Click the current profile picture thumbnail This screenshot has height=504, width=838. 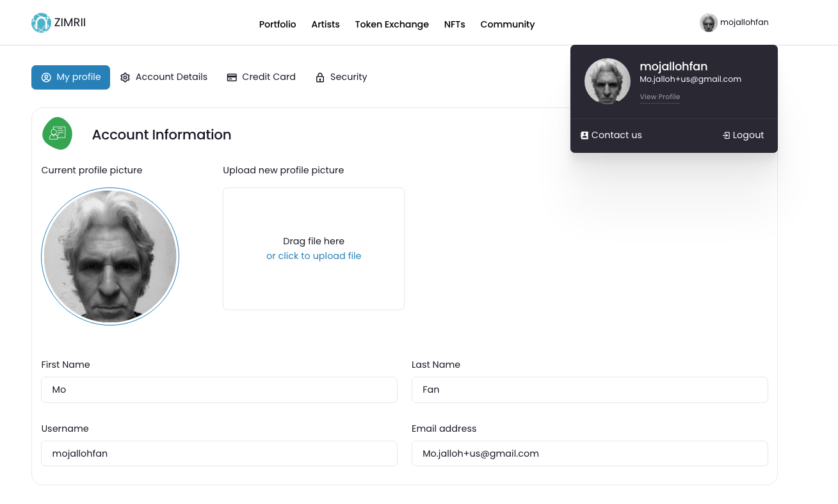point(110,256)
